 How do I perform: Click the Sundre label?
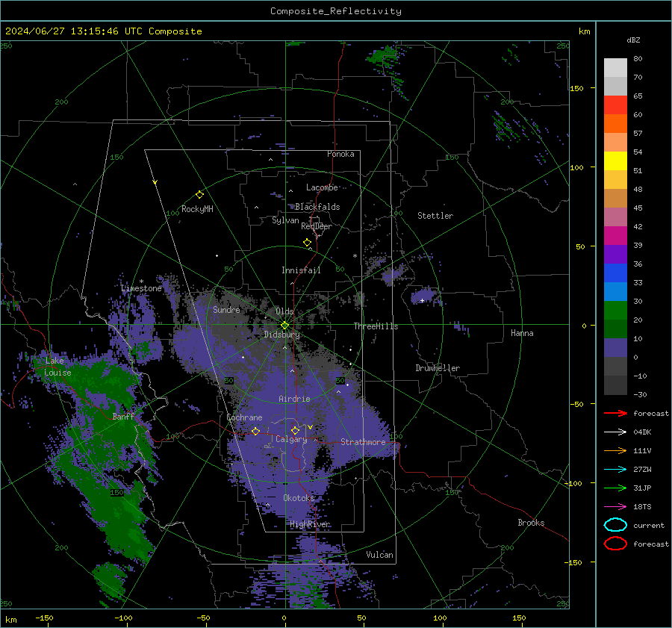point(226,309)
